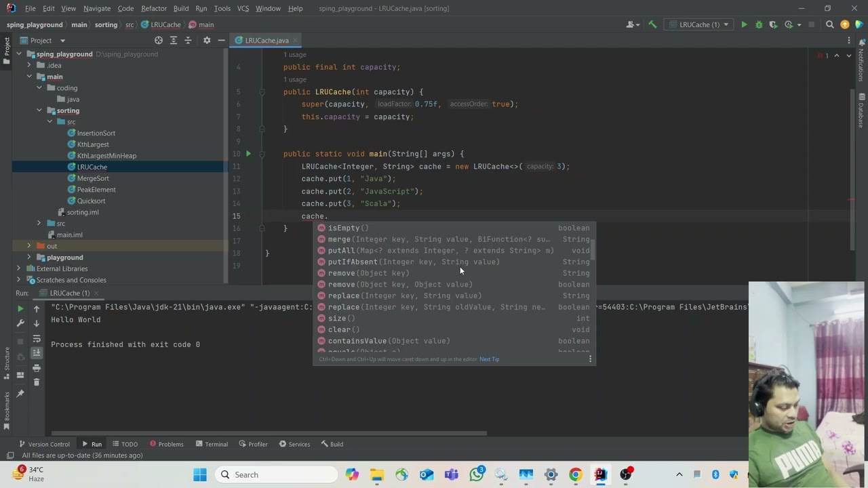Switch to the Problems tool tab
Image resolution: width=868 pixels, height=488 pixels.
pyautogui.click(x=166, y=445)
